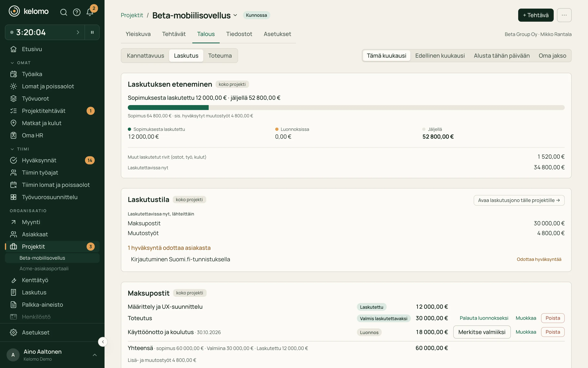The width and height of the screenshot is (588, 368).
Task: Switch to Tiedostot tab
Action: click(x=239, y=34)
